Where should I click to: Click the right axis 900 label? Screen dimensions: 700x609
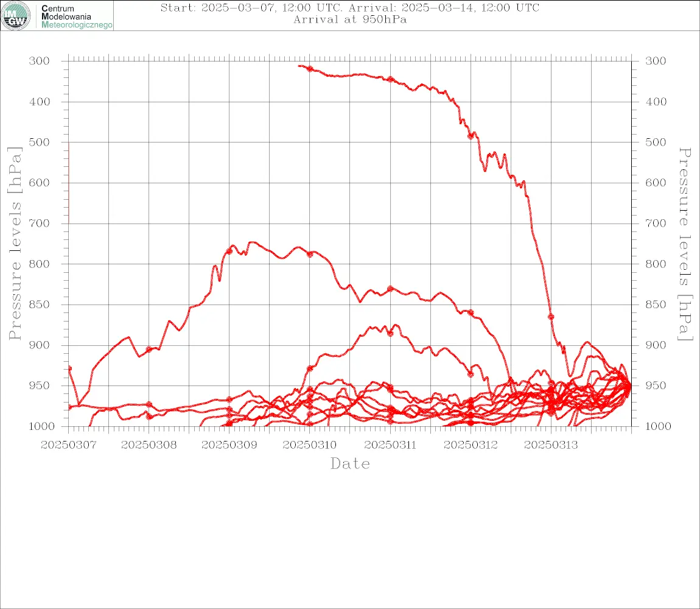tap(656, 345)
